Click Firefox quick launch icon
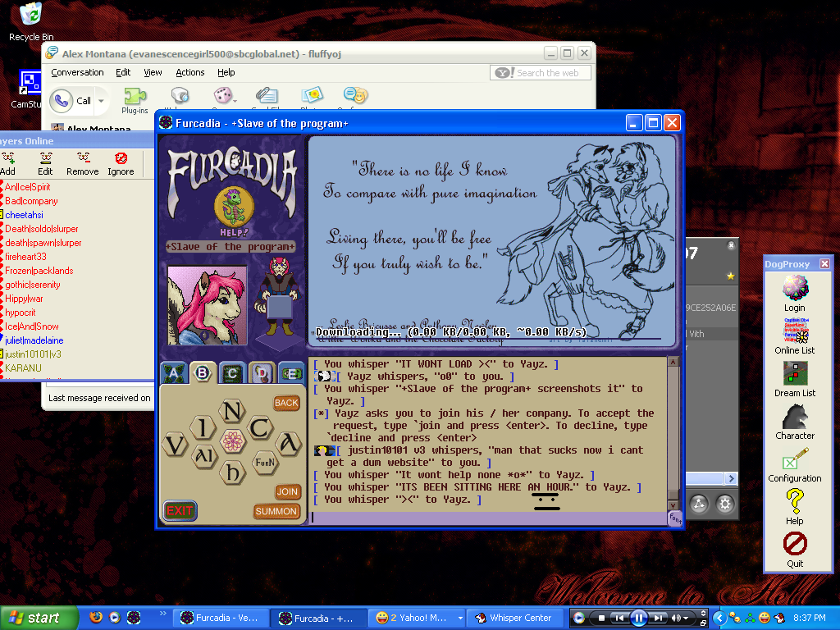This screenshot has width=840, height=630. pos(96,617)
